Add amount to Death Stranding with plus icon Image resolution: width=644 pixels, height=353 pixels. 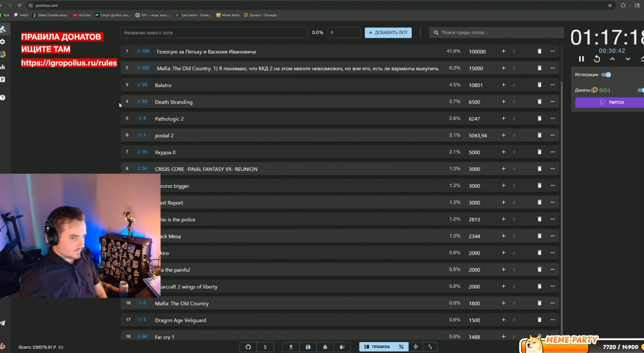[503, 102]
